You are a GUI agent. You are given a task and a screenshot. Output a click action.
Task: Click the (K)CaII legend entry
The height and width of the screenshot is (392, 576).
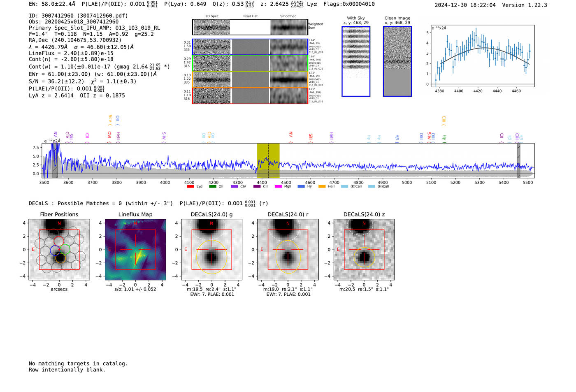coord(351,186)
